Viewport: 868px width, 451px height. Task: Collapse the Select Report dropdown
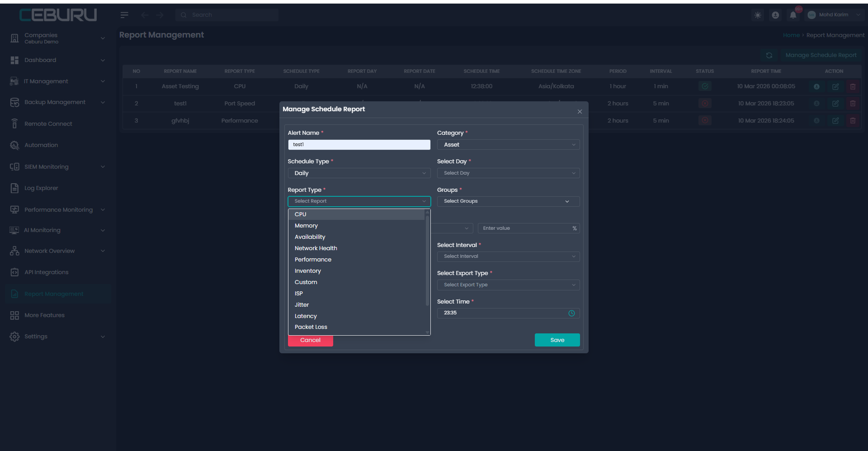click(359, 201)
